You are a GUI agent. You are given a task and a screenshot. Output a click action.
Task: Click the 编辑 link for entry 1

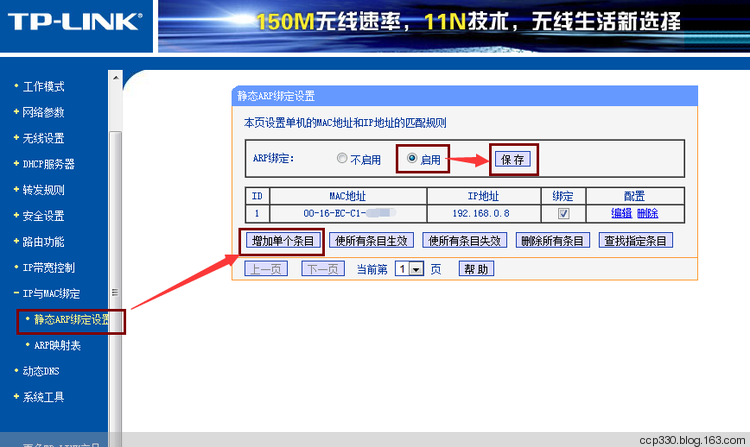tap(621, 213)
